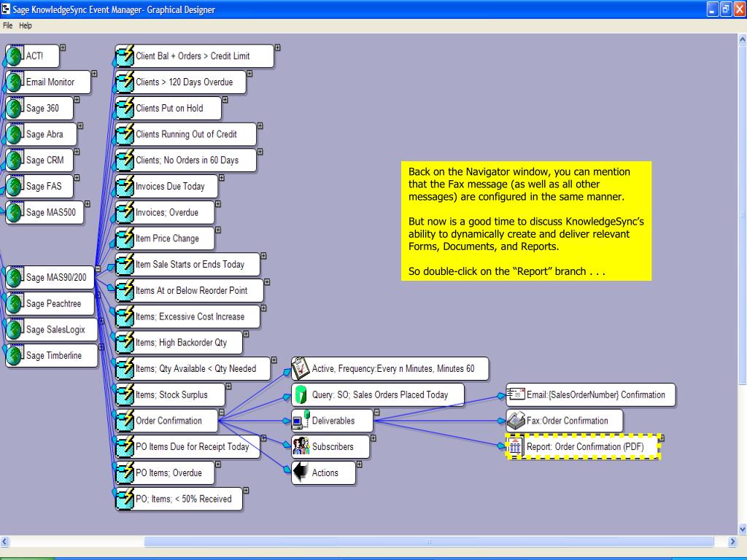
Task: Click the Email Monitor globe icon
Action: point(15,82)
